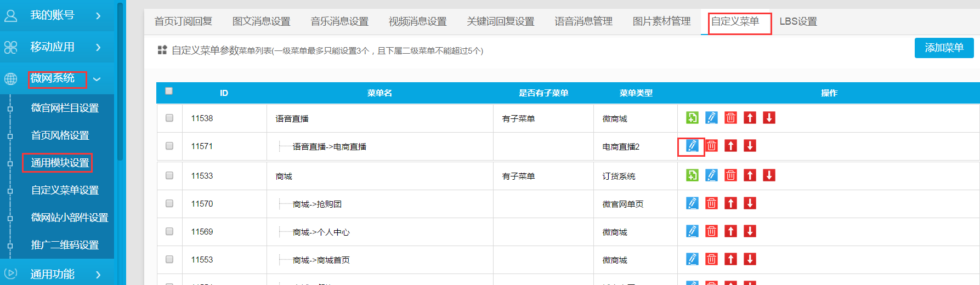The image size is (980, 285).
Task: Switch to the 图片素材管理 tab
Action: 662,21
